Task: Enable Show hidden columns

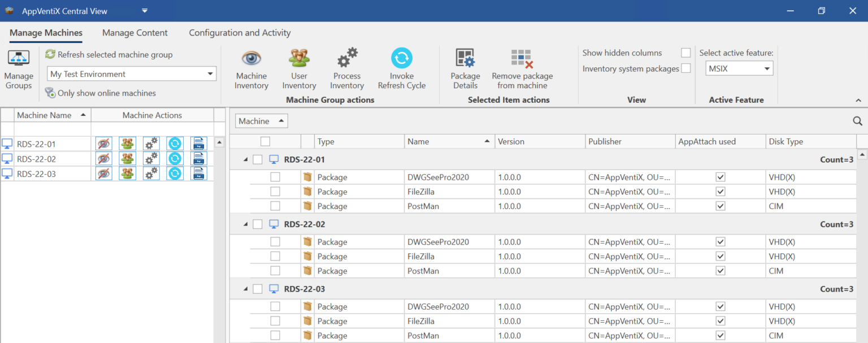Action: (685, 53)
